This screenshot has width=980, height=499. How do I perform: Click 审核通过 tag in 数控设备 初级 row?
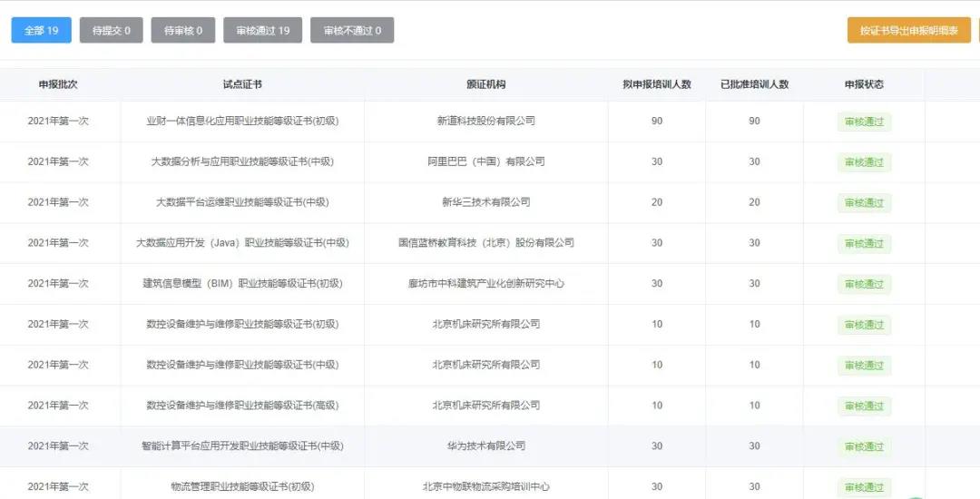coord(865,325)
